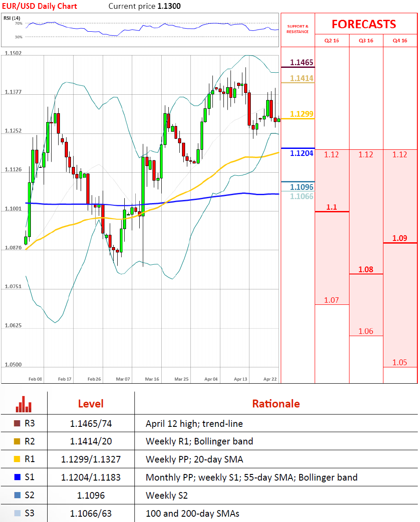Click the 1.1066 support level label

coord(301,196)
